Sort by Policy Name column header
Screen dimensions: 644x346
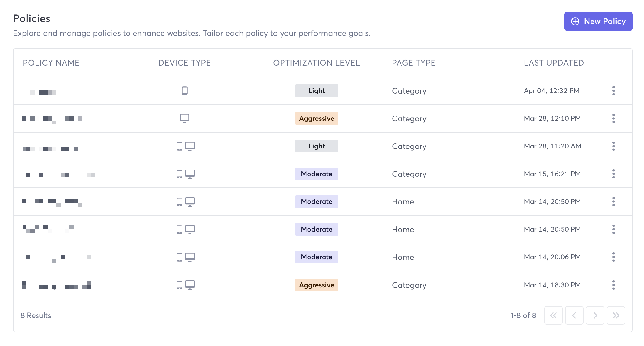(x=51, y=63)
